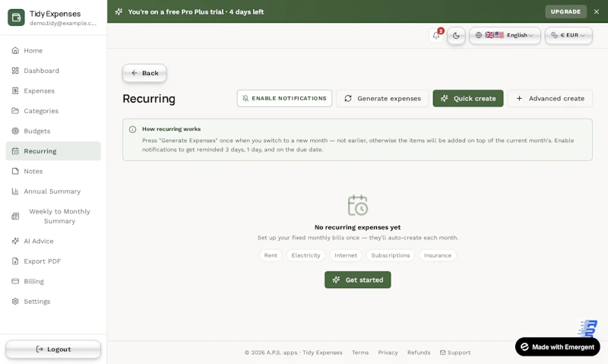Open AI Advice in the sidebar
The width and height of the screenshot is (608, 364).
pos(53,241)
